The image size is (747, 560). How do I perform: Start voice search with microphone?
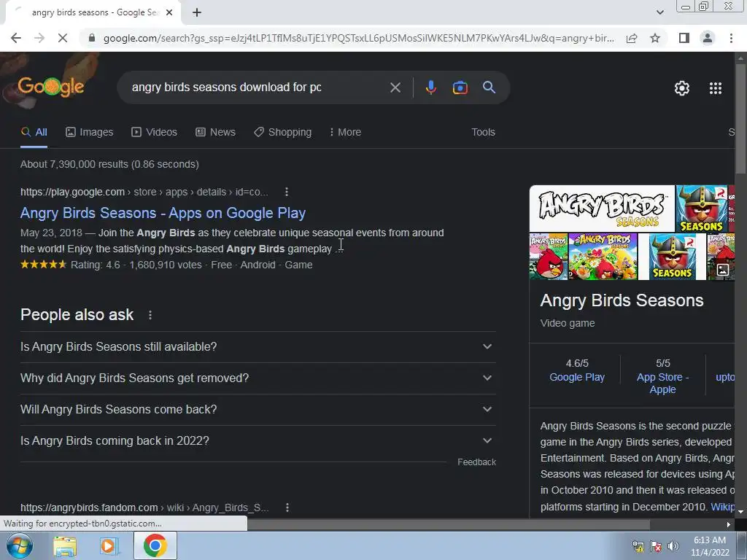point(430,87)
